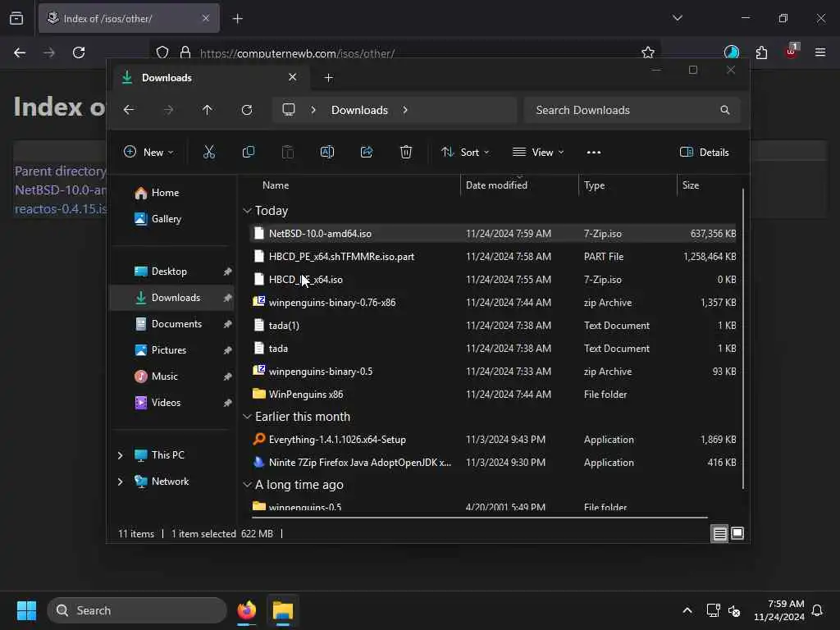This screenshot has width=840, height=630.
Task: Open the See more ellipsis menu
Action: 594,152
